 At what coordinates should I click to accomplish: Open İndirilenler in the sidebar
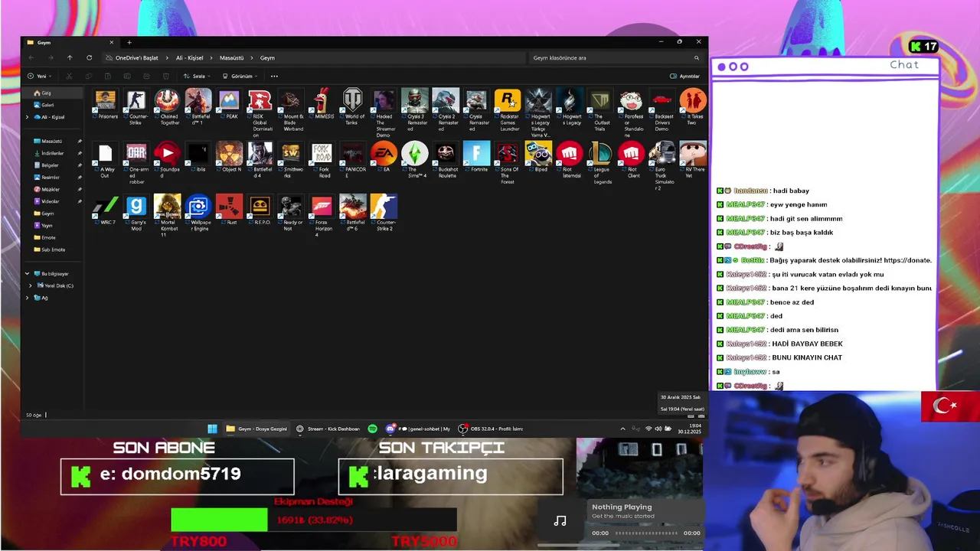click(x=52, y=153)
